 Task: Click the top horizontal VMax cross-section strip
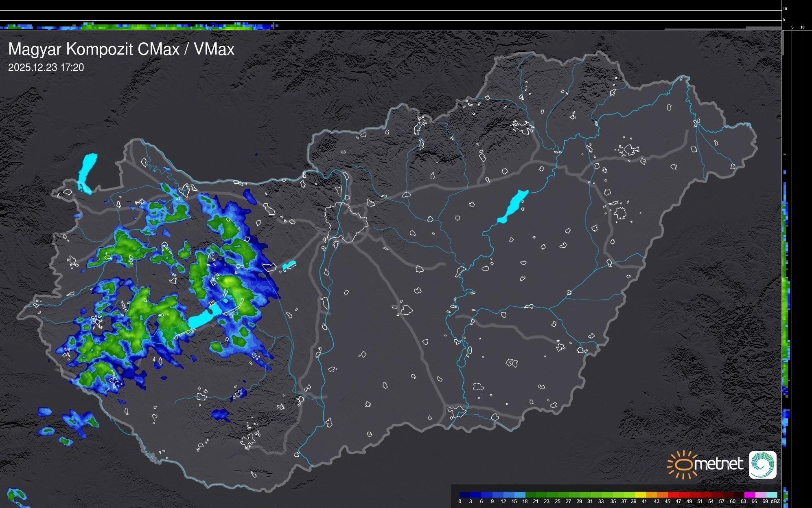[x=138, y=26]
